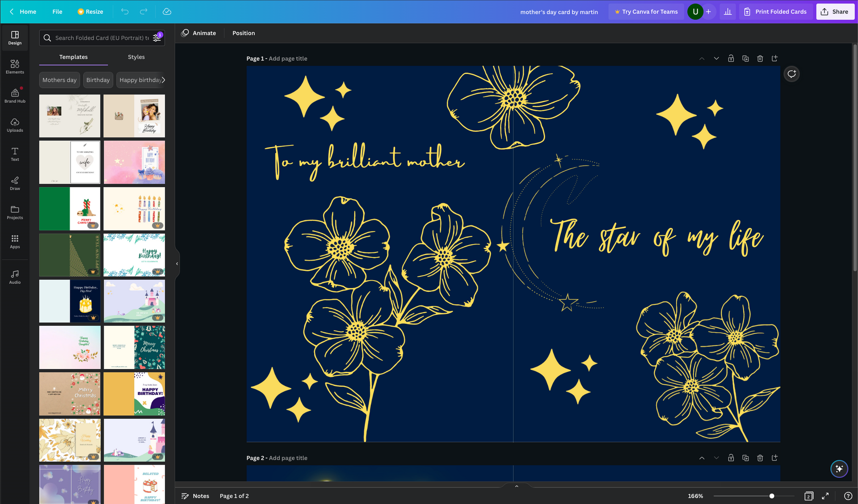Open the Elements panel

click(x=15, y=67)
